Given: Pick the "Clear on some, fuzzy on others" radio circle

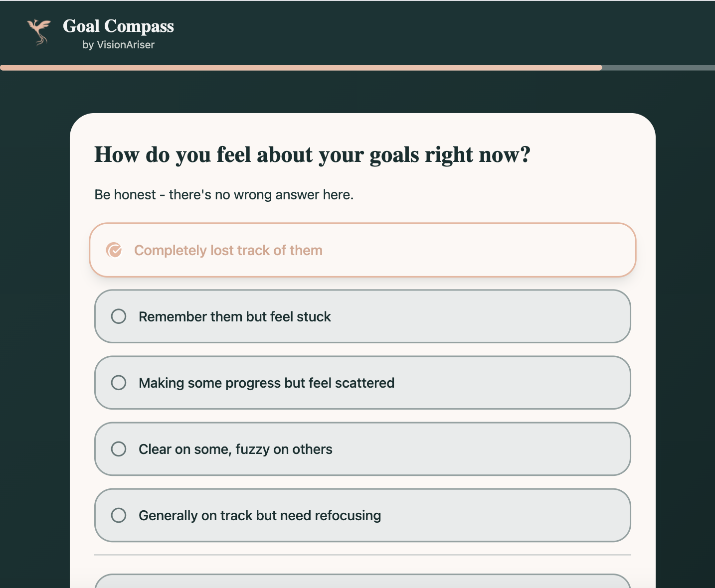Looking at the screenshot, I should pyautogui.click(x=119, y=449).
